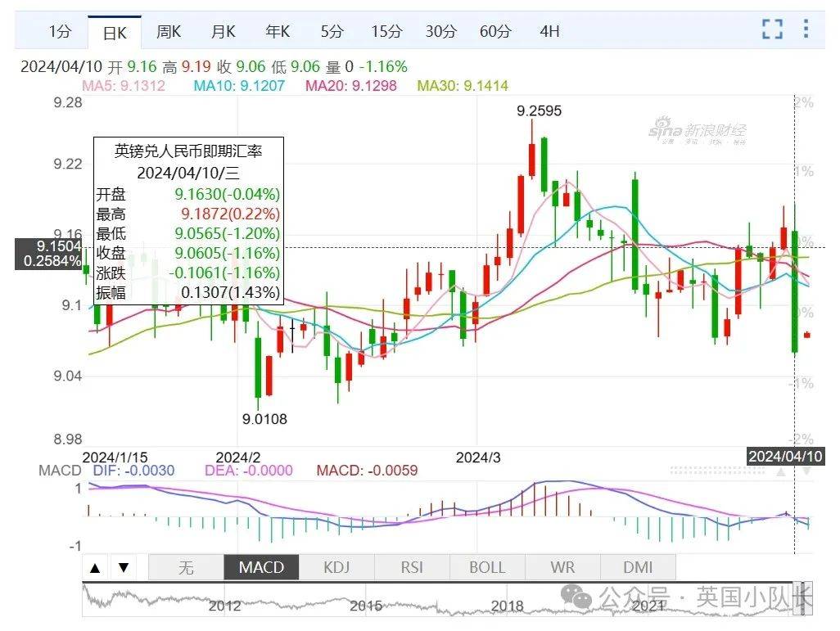Click 2018 on the timeline range slider

click(507, 606)
